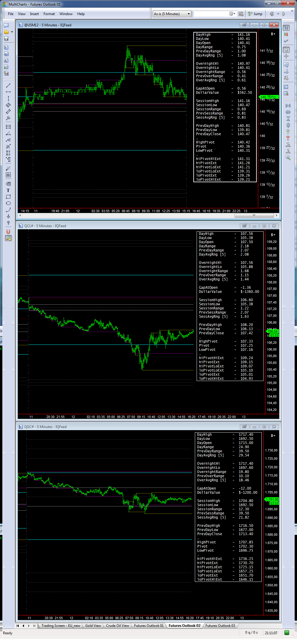Viewport: 297px width, 644px height.
Task: Switch to the Gold View tab
Action: point(93,626)
